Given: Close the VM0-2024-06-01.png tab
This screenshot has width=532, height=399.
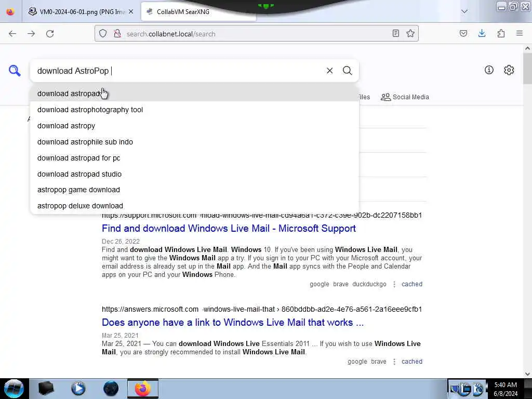Looking at the screenshot, I should coord(131,11).
